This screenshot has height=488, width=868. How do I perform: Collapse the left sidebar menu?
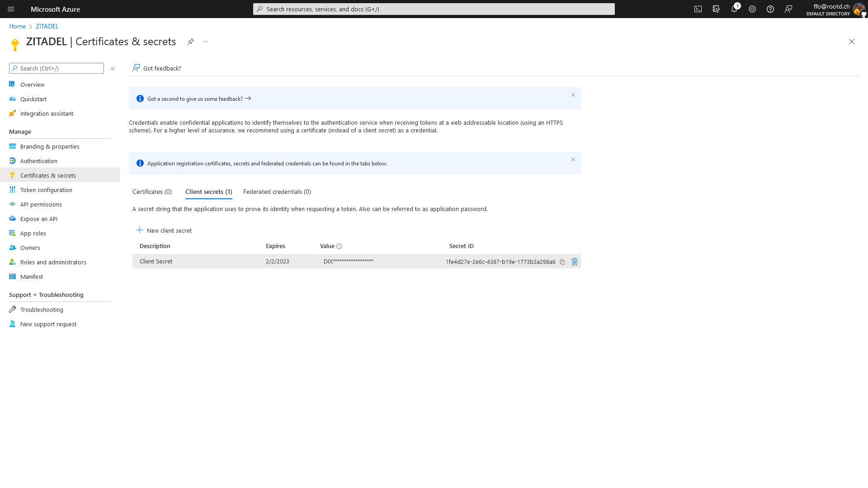click(x=113, y=69)
